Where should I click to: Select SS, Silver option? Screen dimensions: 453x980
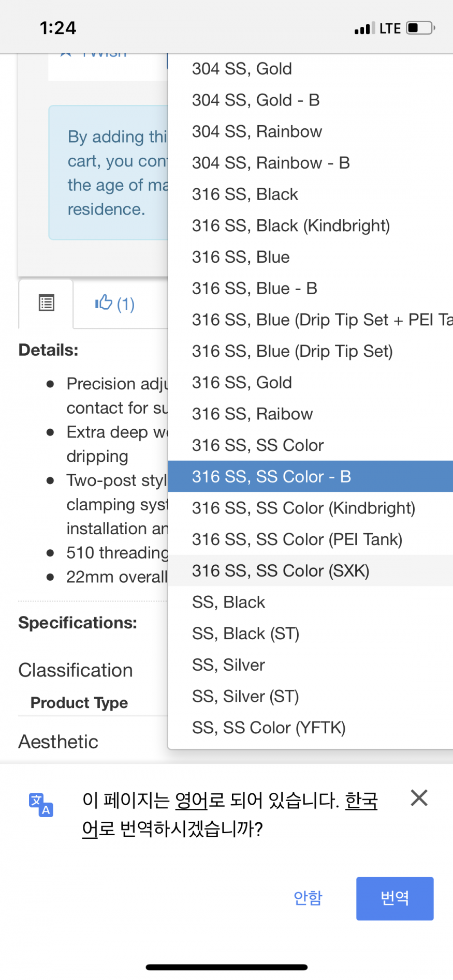(x=228, y=665)
